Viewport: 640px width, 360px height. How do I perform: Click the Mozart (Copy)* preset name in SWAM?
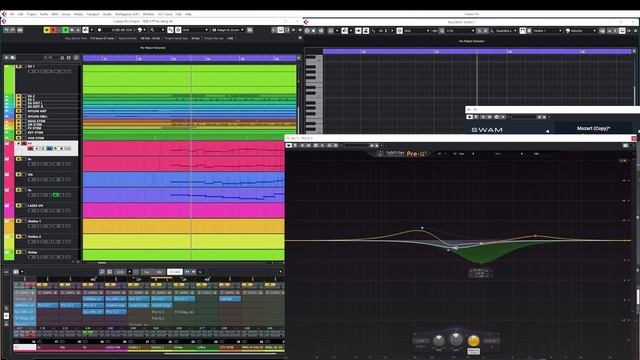tap(593, 128)
